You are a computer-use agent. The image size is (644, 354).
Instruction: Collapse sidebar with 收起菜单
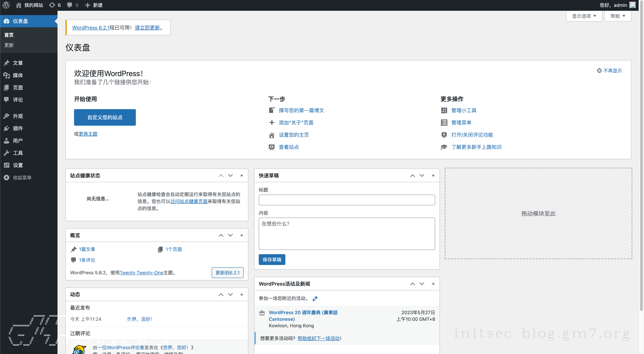(x=22, y=177)
